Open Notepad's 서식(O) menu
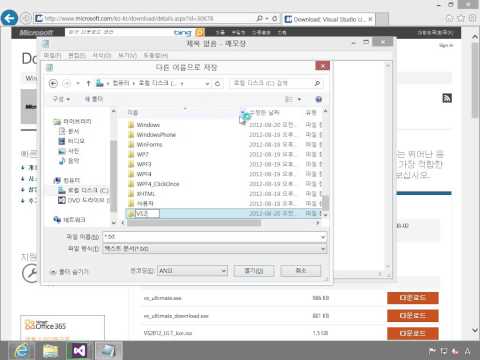 [x=102, y=56]
